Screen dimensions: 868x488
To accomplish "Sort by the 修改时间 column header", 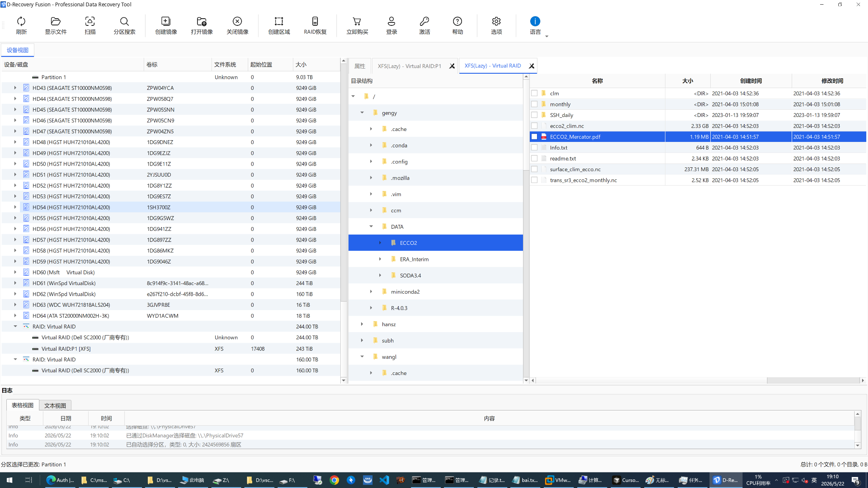I will pyautogui.click(x=832, y=81).
